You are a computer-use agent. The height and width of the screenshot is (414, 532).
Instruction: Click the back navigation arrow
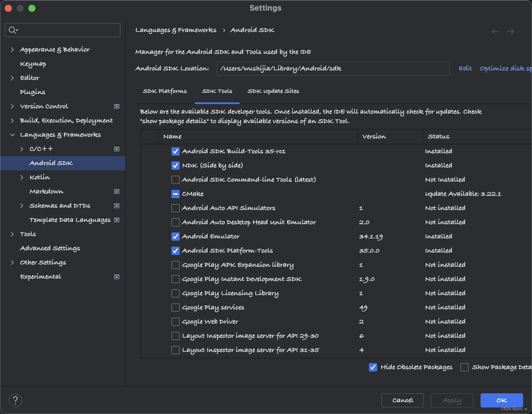pos(495,31)
